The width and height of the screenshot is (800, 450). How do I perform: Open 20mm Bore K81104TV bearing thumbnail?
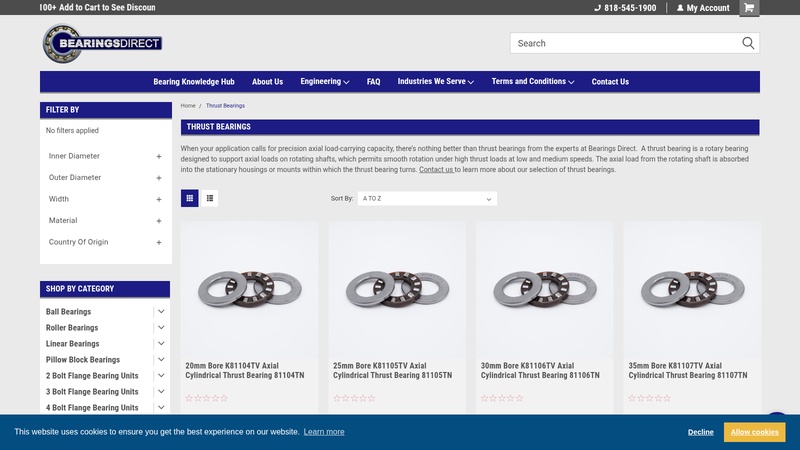tap(249, 289)
